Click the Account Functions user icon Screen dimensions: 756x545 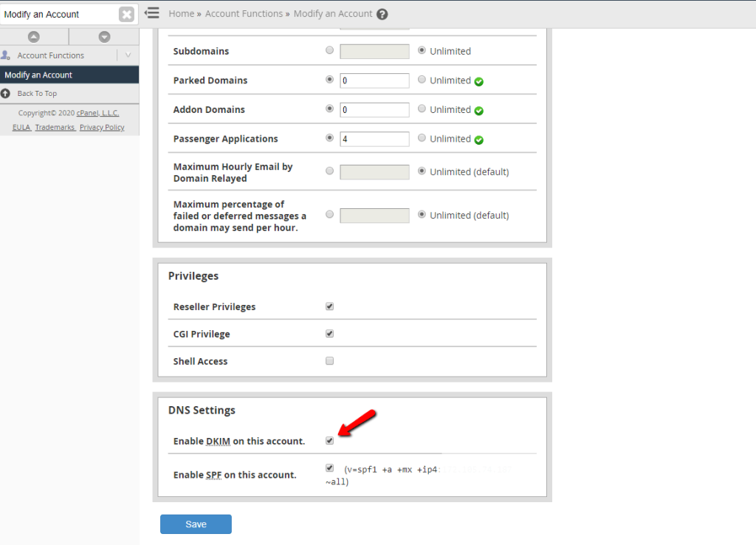[x=6, y=55]
